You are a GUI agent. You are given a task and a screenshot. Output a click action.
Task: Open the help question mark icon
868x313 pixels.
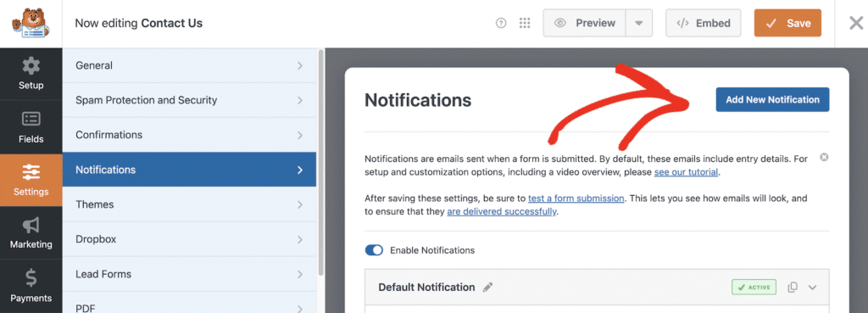click(501, 23)
